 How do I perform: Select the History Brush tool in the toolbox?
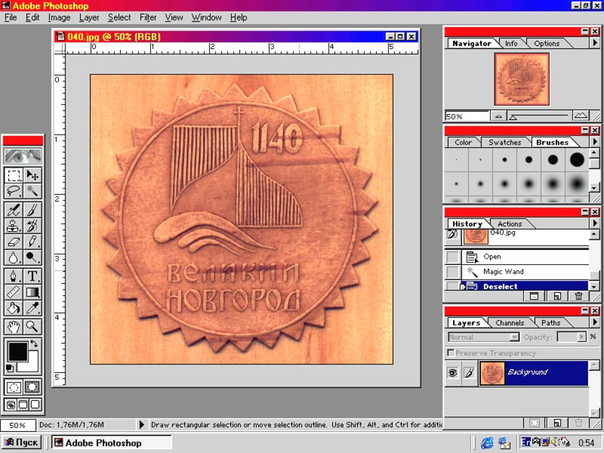pos(32,226)
